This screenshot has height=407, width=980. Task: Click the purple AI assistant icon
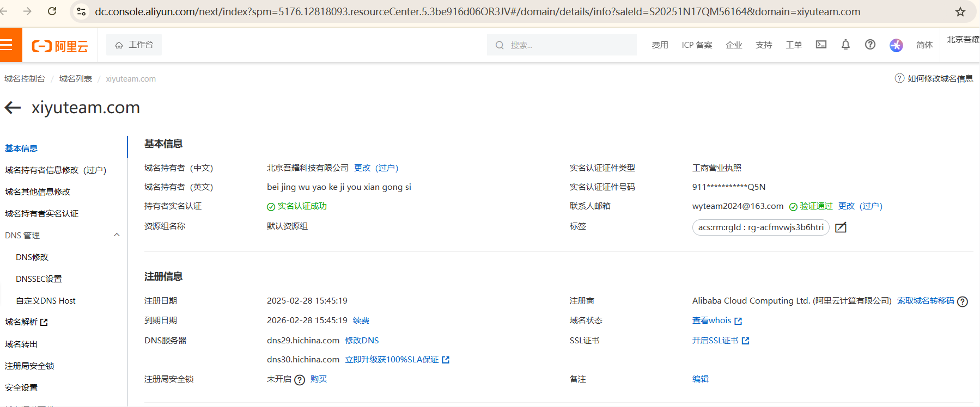(x=896, y=45)
